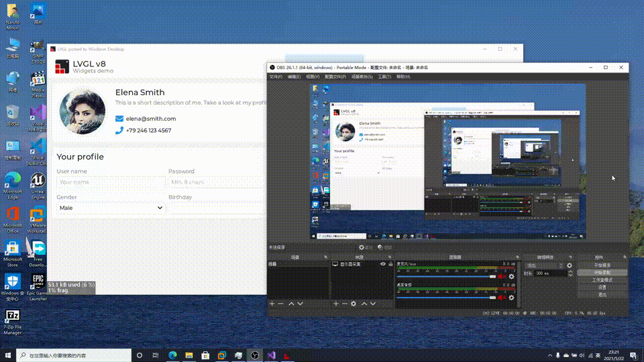This screenshot has width=644, height=362.
Task: Pop out the Scene Transitions dock panel
Action: (x=570, y=257)
